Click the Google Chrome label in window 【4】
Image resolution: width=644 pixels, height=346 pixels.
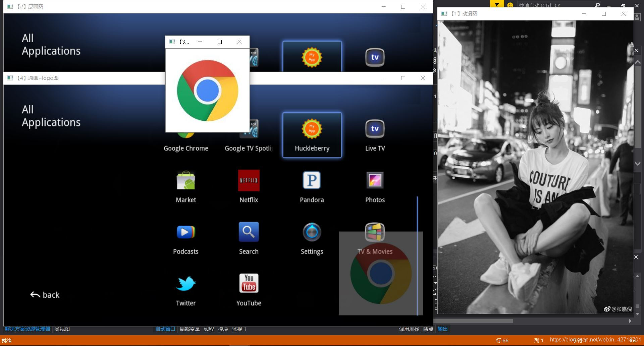(x=186, y=148)
